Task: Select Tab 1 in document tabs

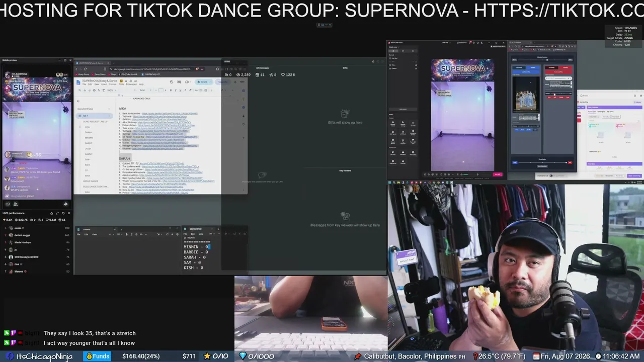Action: coord(93,116)
